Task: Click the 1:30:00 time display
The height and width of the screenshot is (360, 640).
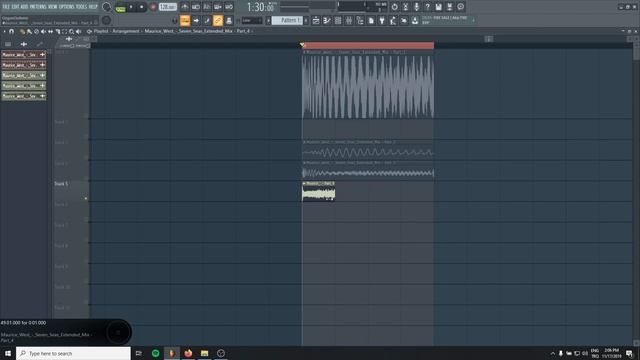Action: click(260, 7)
